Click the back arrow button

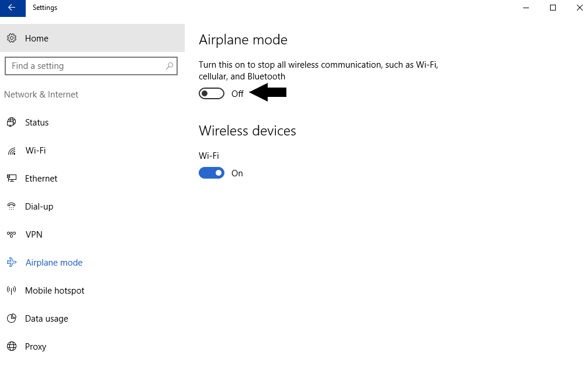12,8
